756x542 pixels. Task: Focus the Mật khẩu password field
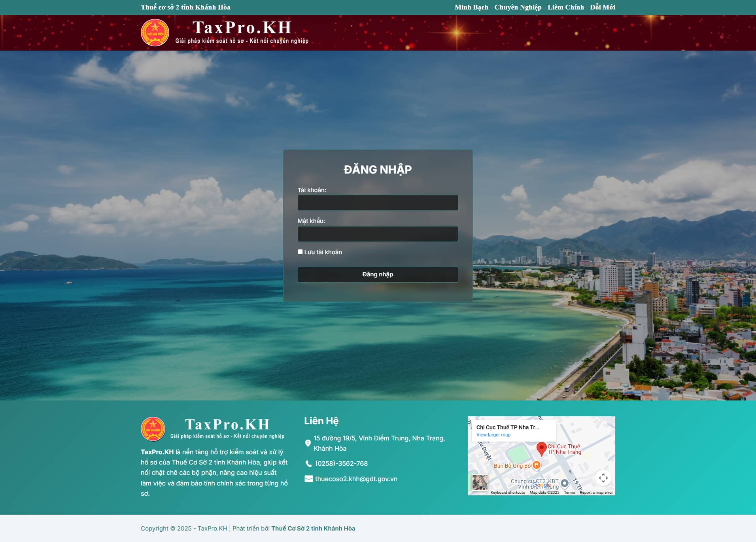(x=378, y=234)
